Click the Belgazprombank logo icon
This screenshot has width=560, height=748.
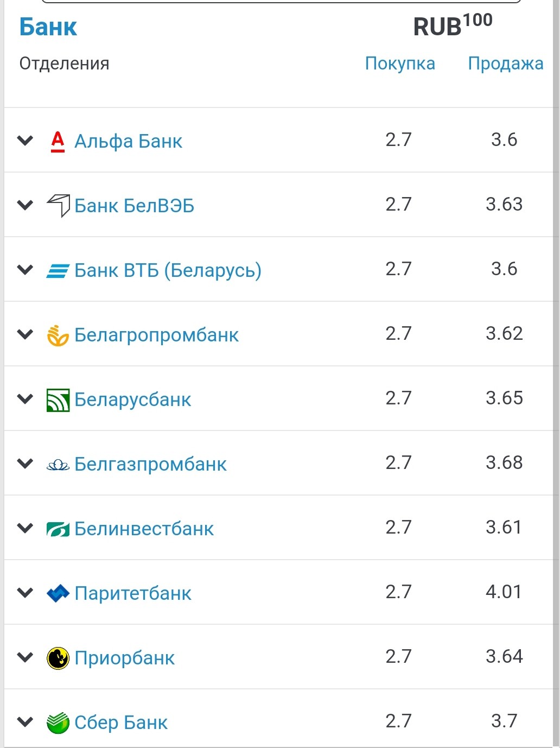coord(58,465)
